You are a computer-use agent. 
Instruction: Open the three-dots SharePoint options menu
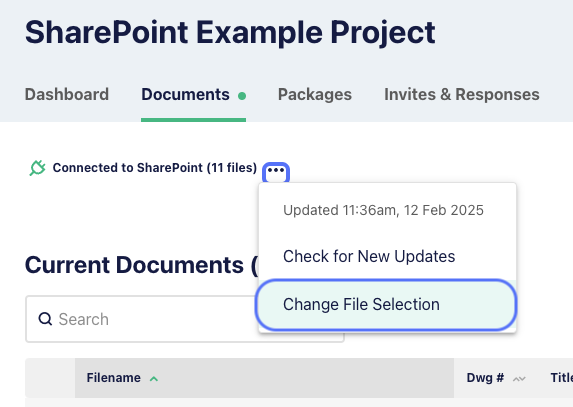pos(276,171)
